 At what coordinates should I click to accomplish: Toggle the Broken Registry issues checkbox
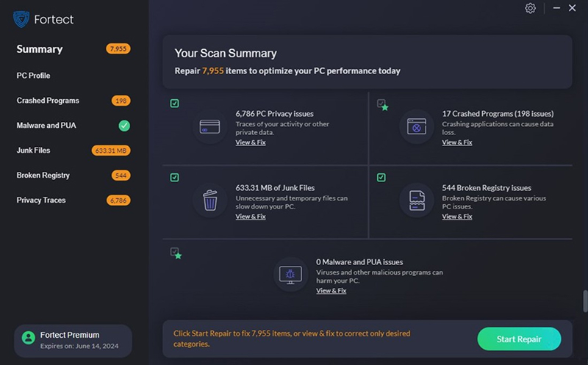(381, 177)
